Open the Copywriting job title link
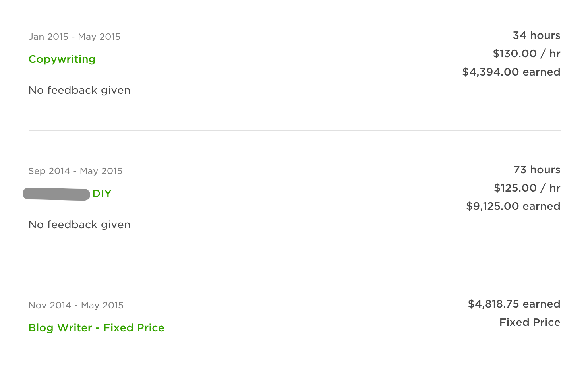This screenshot has width=588, height=368. [62, 59]
